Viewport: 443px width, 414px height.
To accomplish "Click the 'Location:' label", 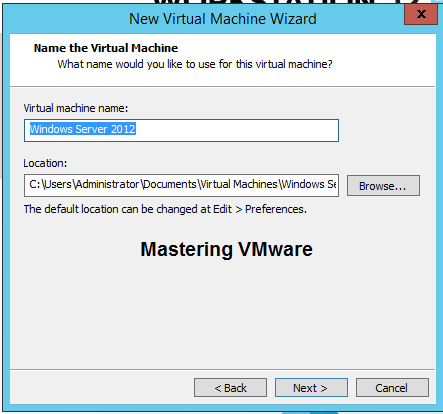I will tap(45, 163).
